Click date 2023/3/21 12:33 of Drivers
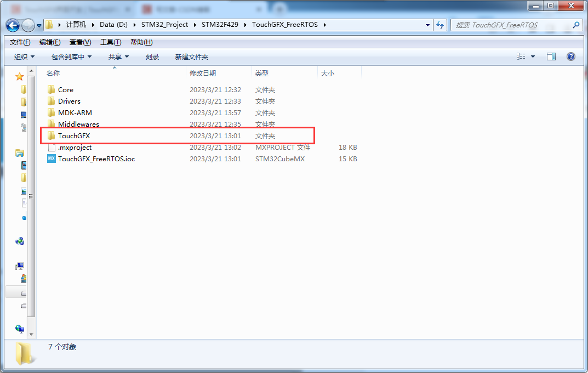 coord(215,101)
